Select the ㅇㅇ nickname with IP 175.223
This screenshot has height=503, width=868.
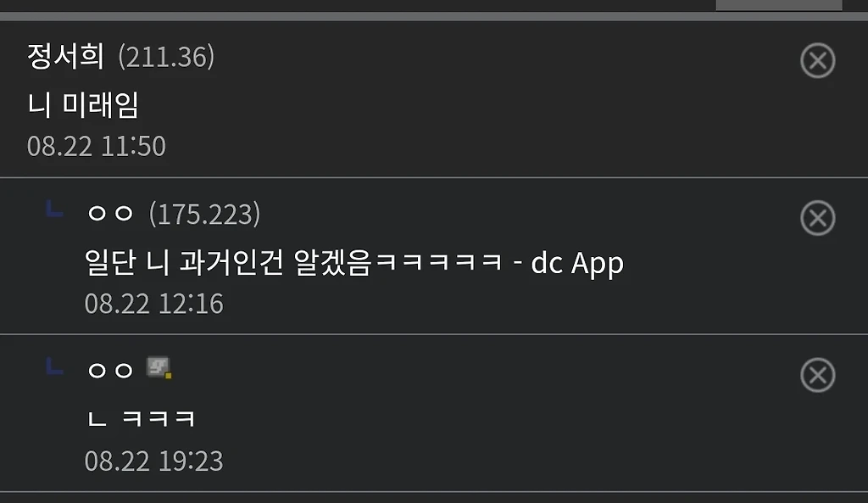(x=111, y=213)
